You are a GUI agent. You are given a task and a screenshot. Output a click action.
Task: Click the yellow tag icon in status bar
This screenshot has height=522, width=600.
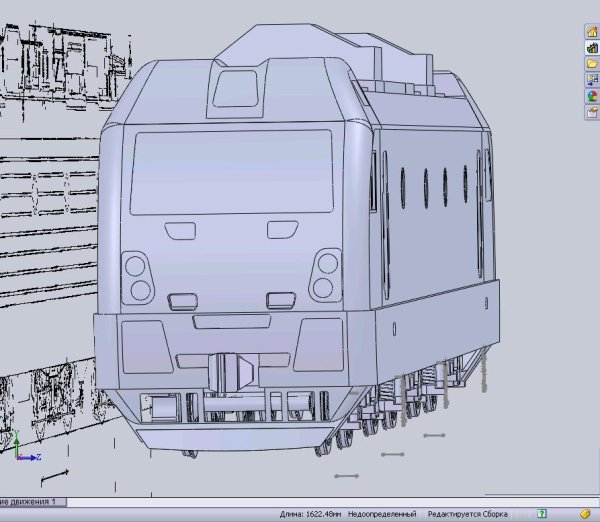[585, 514]
